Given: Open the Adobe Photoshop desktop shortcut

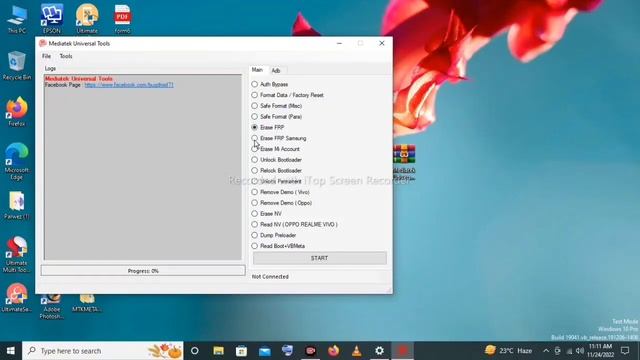Looking at the screenshot, I should [52, 307].
